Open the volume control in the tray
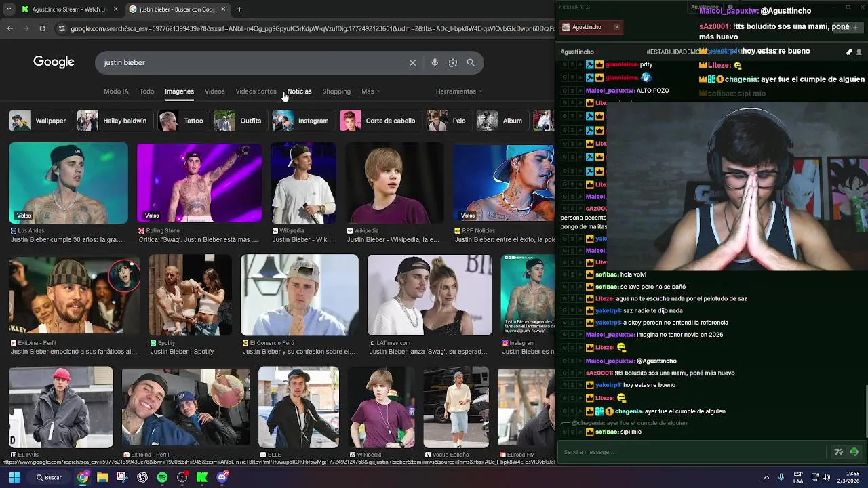868x488 pixels. point(826,477)
